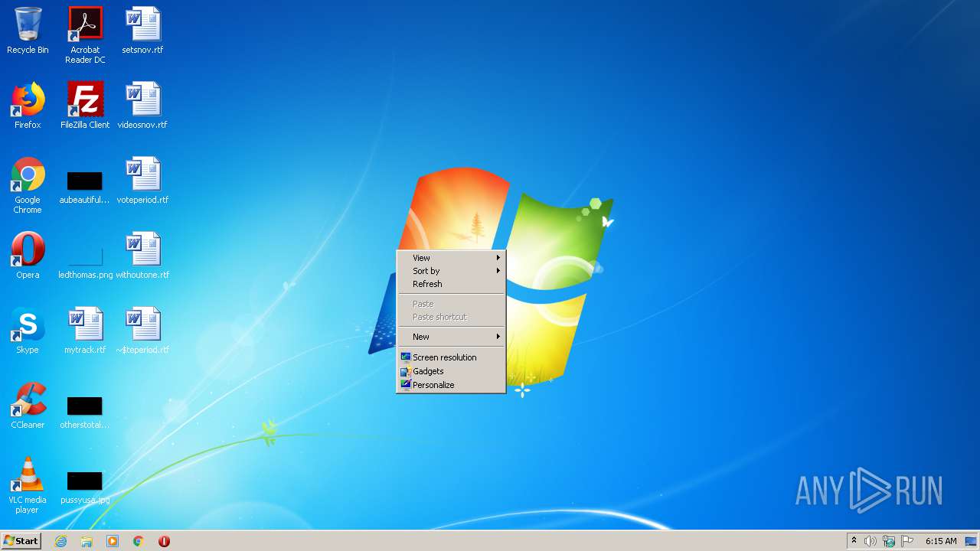This screenshot has width=980, height=551.
Task: Launch Windows Media Player from taskbar
Action: [x=113, y=541]
